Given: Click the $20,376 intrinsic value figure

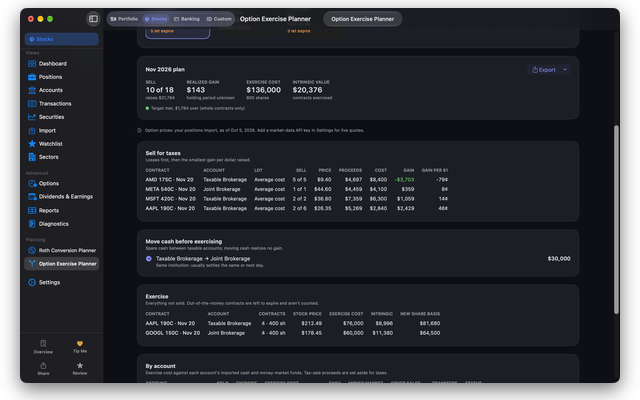Looking at the screenshot, I should tap(307, 90).
